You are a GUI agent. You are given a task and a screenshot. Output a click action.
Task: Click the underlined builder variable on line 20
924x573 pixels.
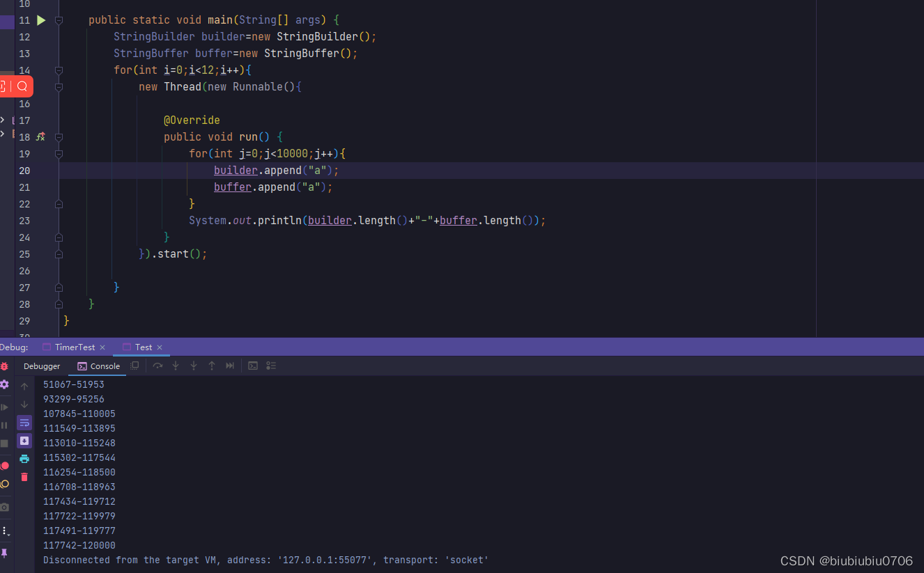point(236,170)
